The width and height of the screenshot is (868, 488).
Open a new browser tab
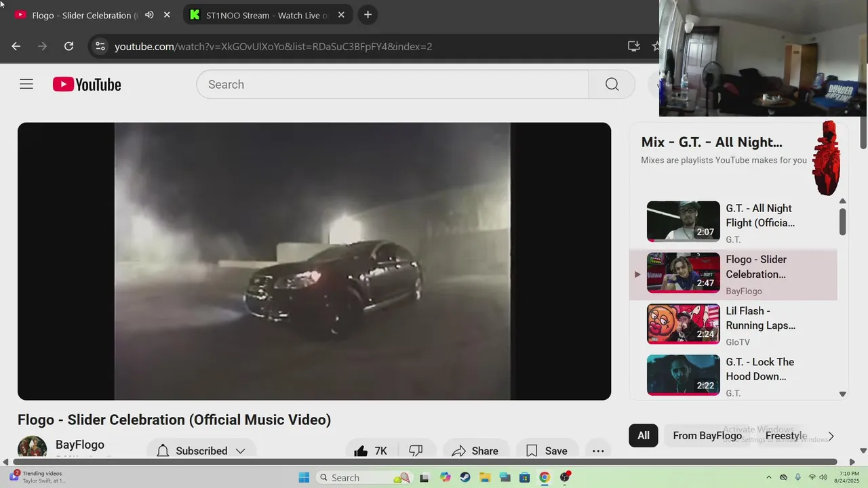coord(368,15)
